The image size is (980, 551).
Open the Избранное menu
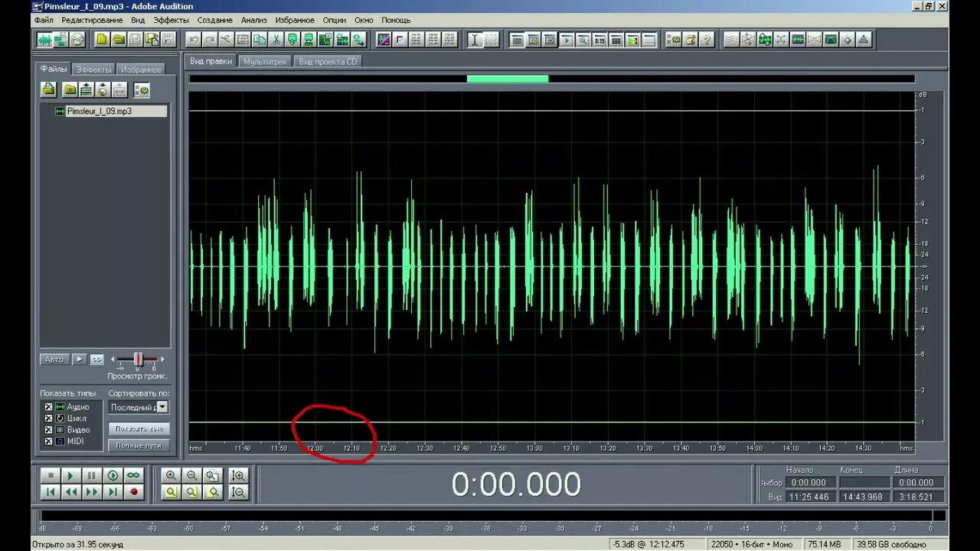pos(295,20)
